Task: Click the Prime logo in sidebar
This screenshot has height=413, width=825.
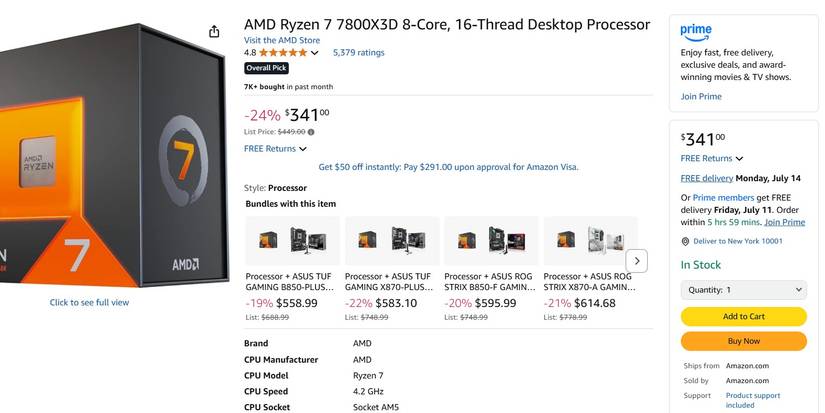Action: coord(696,31)
